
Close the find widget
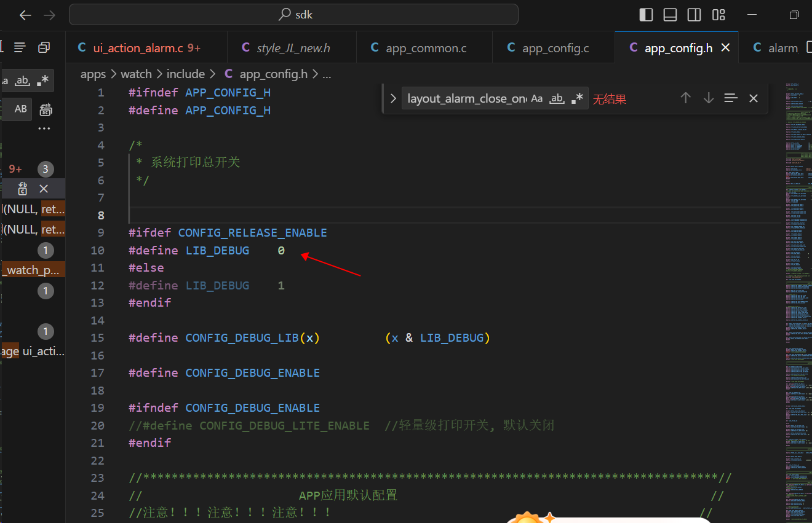[x=754, y=98]
